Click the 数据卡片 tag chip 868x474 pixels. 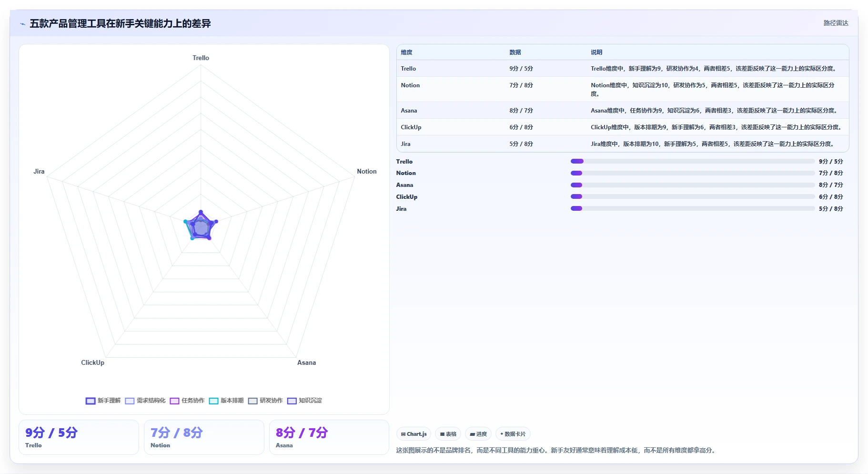tap(513, 434)
